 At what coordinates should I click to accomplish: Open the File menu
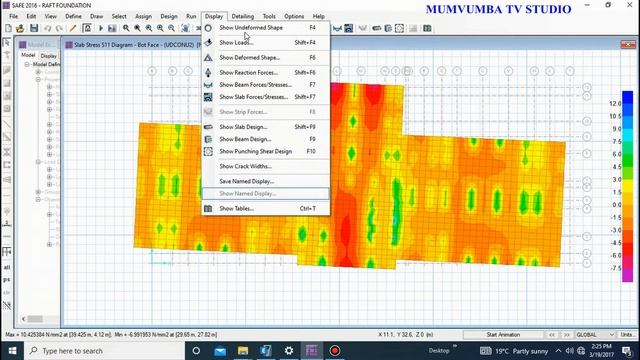[13, 16]
